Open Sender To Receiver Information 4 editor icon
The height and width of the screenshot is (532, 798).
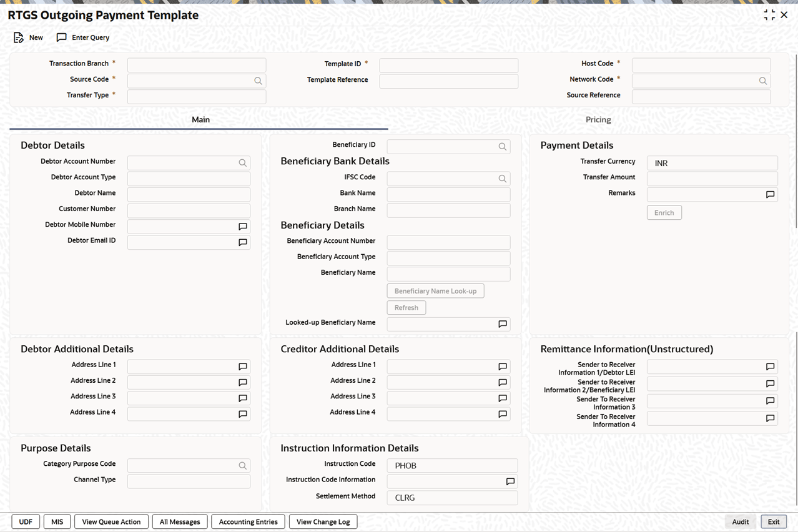click(x=770, y=418)
